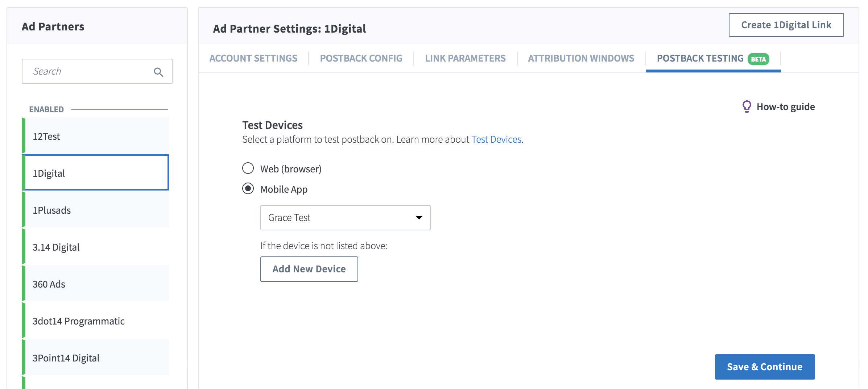Screen dimensions: 868x389
Task: Focus the Ad Partners search field
Action: (x=97, y=71)
